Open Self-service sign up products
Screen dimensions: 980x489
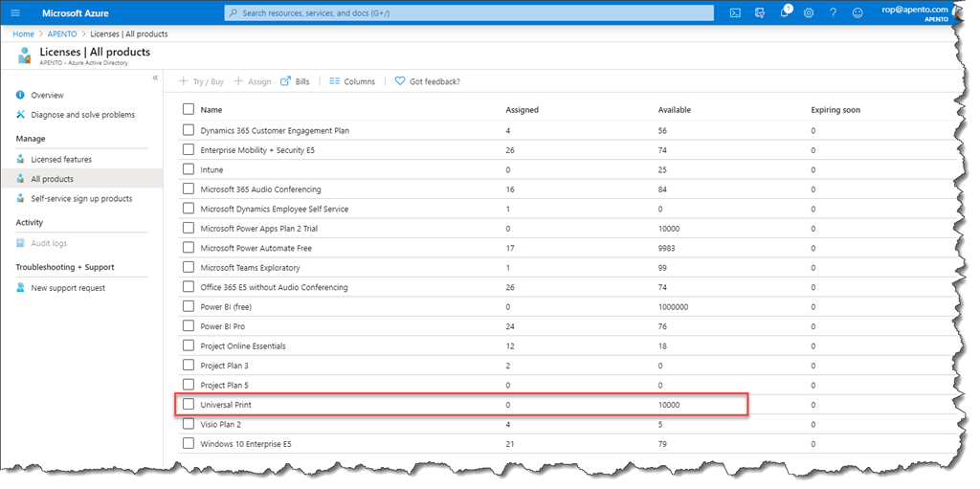pos(82,199)
